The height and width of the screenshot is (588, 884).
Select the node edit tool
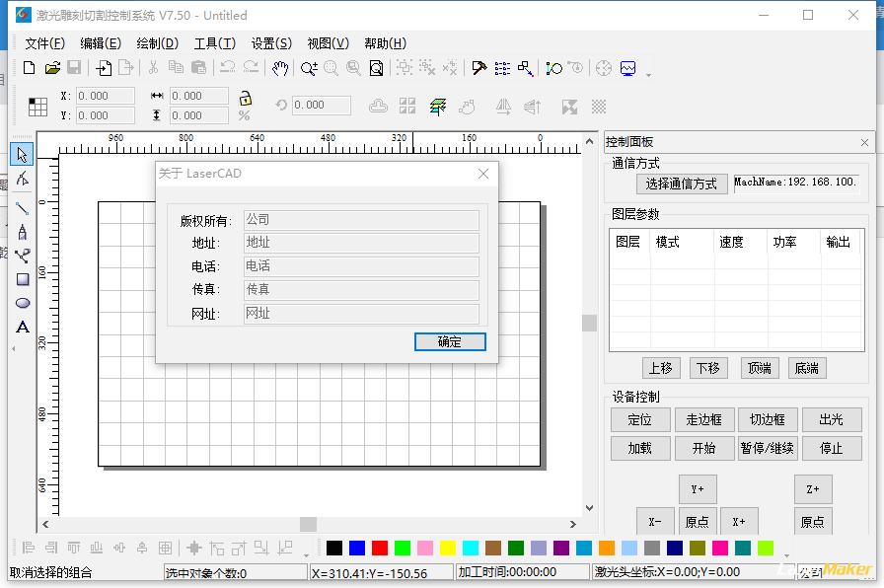click(22, 180)
